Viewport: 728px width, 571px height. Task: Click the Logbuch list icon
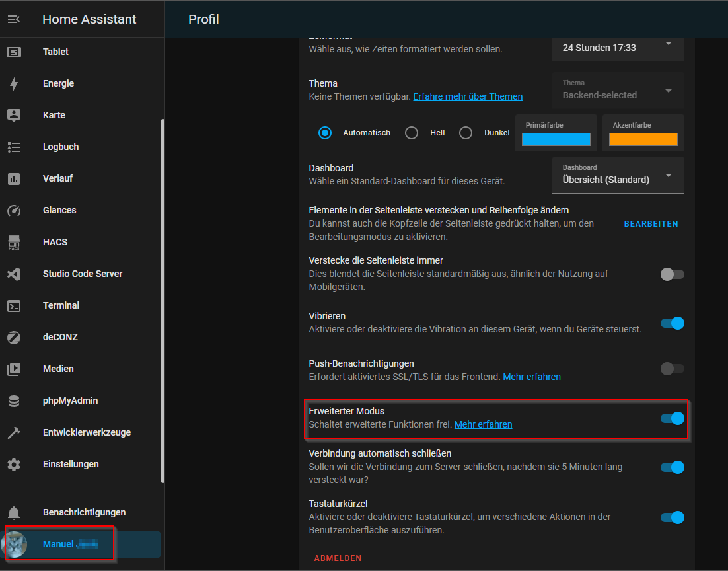(14, 147)
